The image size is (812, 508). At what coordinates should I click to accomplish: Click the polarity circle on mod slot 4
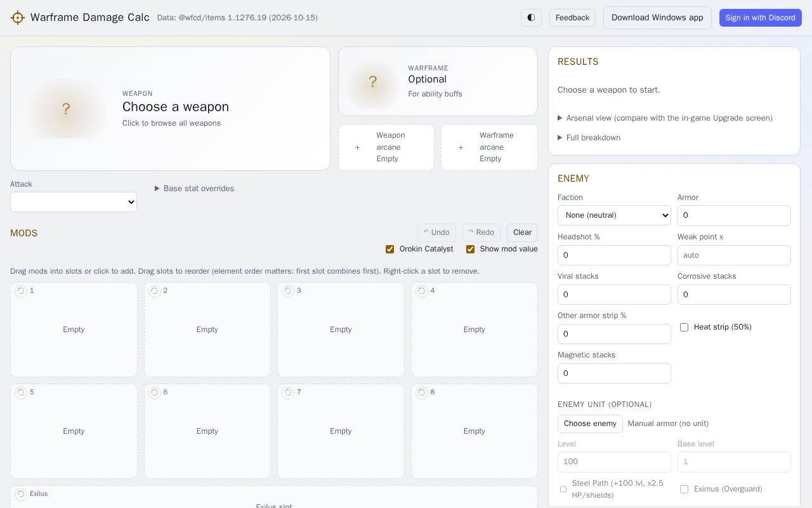click(x=422, y=291)
